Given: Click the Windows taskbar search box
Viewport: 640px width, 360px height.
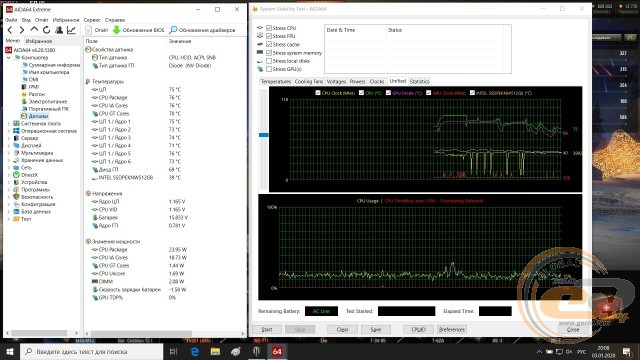Looking at the screenshot, I should pyautogui.click(x=91, y=351).
